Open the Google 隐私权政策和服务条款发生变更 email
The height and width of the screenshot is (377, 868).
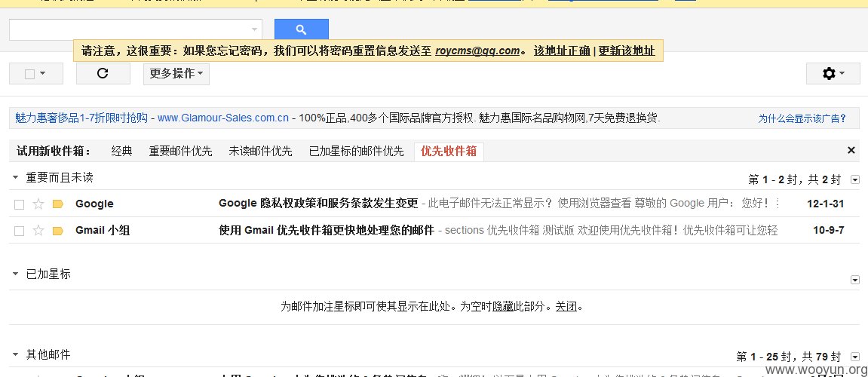pyautogui.click(x=318, y=203)
